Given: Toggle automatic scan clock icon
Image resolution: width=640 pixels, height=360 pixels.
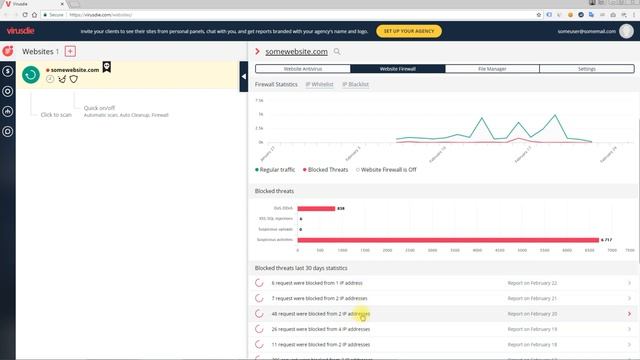Looking at the screenshot, I should pyautogui.click(x=50, y=79).
